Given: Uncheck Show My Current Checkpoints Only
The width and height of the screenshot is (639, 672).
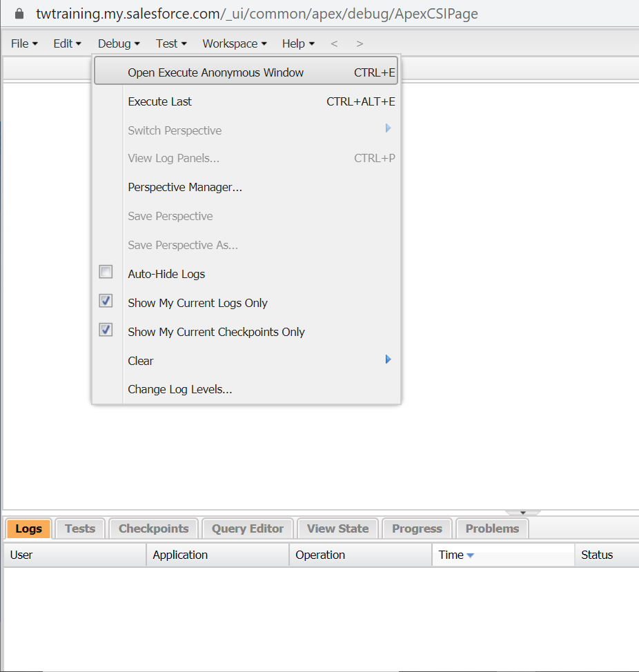Looking at the screenshot, I should point(106,330).
